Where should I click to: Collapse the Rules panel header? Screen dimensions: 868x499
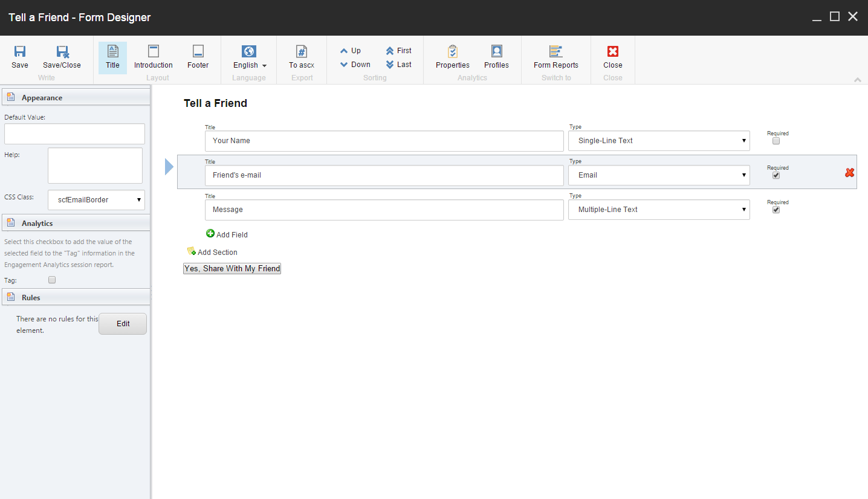tap(76, 297)
